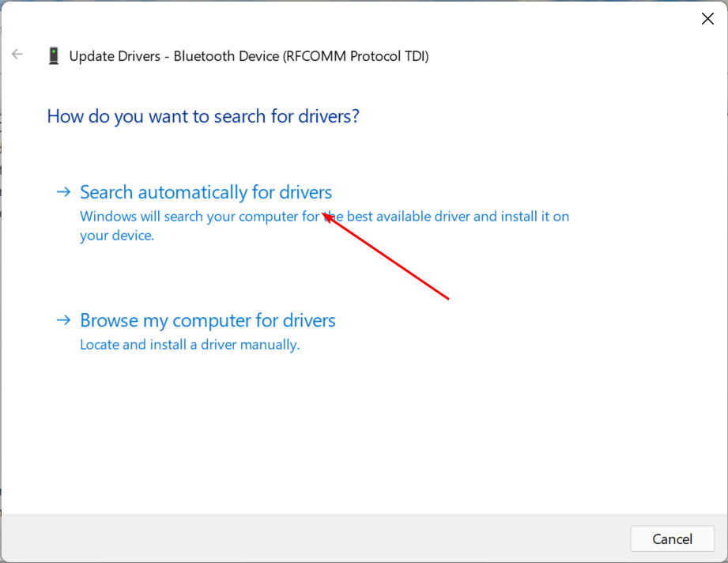This screenshot has height=563, width=728.
Task: Cancel the driver update
Action: pos(673,538)
